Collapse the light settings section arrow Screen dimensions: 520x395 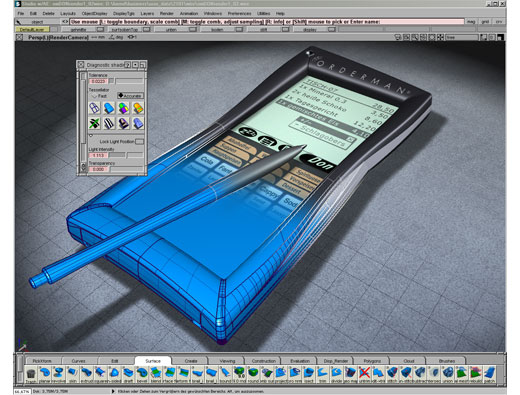click(x=91, y=135)
